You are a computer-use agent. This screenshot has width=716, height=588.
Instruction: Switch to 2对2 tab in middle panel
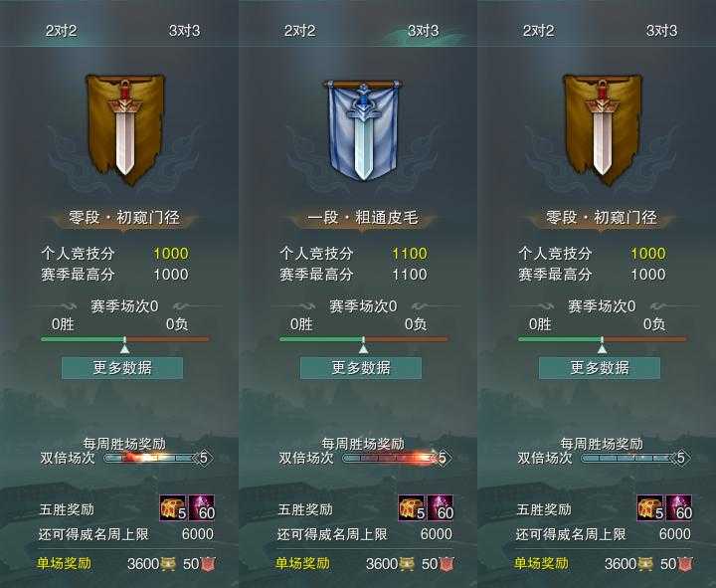(x=299, y=31)
